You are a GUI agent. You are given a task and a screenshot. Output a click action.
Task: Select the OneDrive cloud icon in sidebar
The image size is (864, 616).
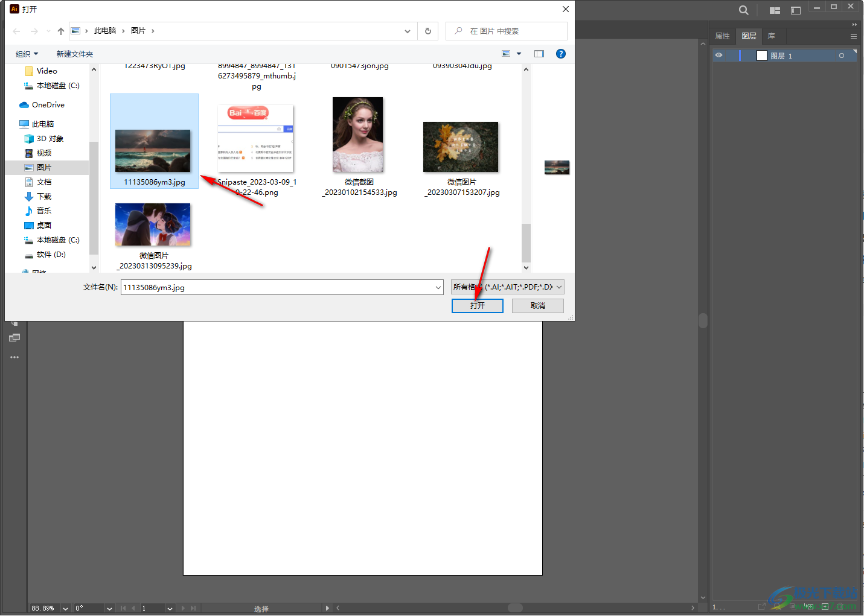click(24, 105)
